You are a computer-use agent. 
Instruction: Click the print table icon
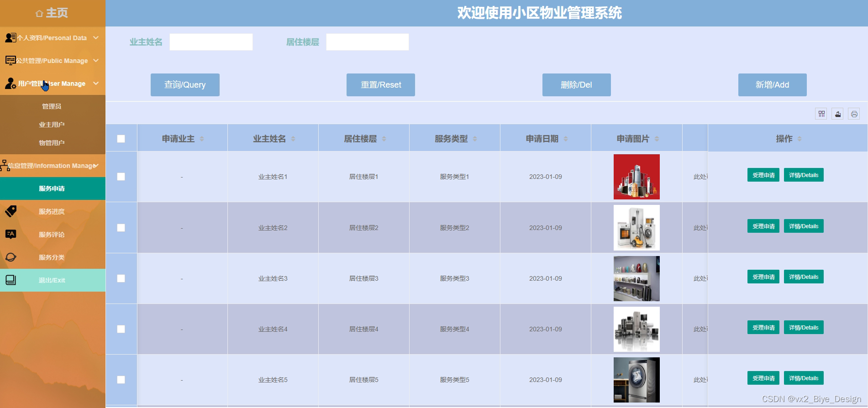point(854,114)
